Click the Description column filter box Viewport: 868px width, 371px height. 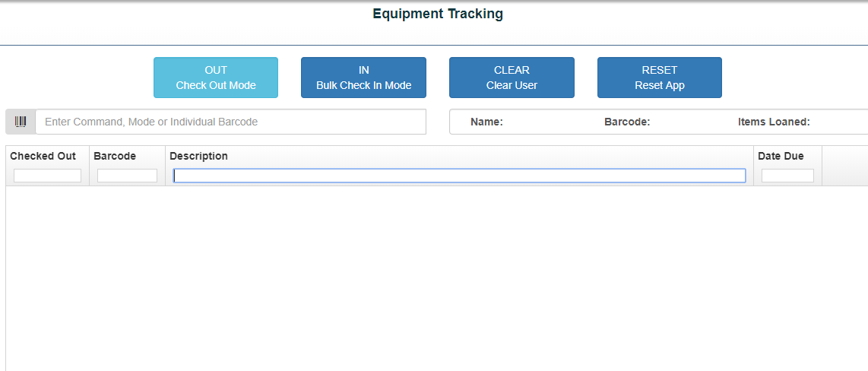point(460,176)
